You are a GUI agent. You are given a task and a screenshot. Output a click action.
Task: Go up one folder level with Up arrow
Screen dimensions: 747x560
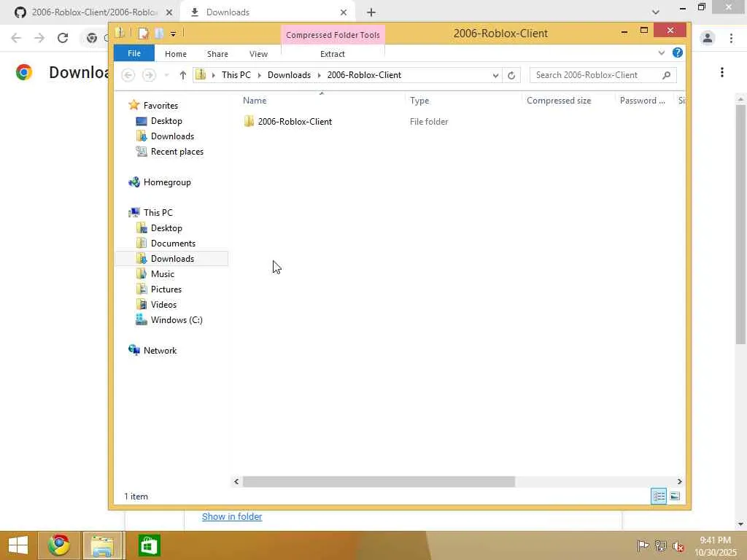(182, 75)
